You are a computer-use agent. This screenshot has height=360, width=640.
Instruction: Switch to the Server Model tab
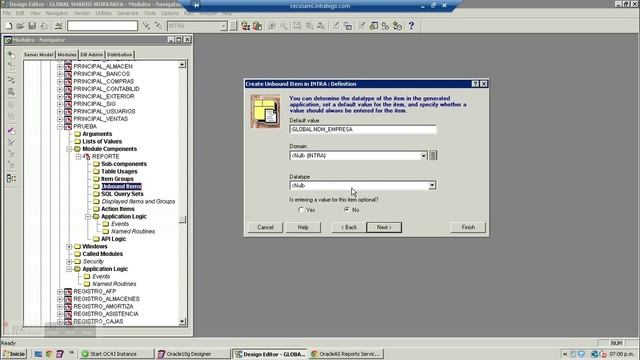[38, 54]
